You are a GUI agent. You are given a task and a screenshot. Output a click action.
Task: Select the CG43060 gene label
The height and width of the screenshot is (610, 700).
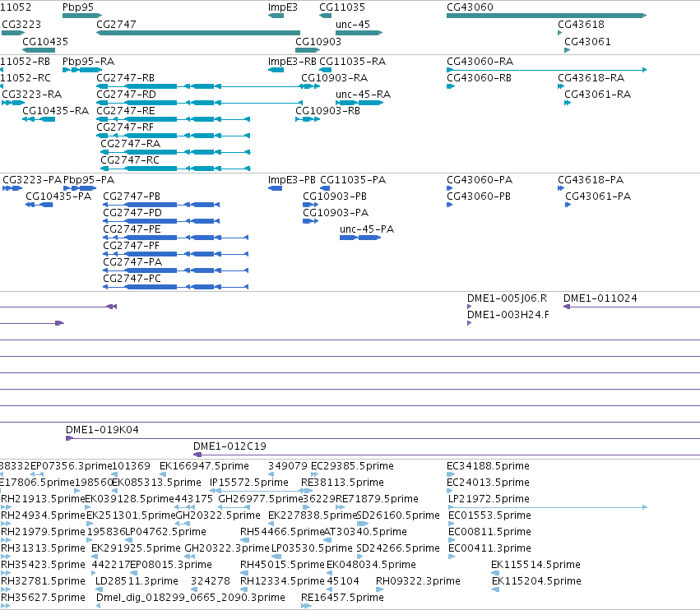(470, 7)
